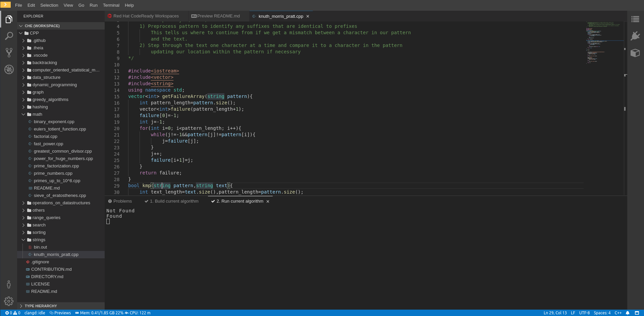644x316 pixels.
Task: Open the Terminal menu
Action: [111, 5]
